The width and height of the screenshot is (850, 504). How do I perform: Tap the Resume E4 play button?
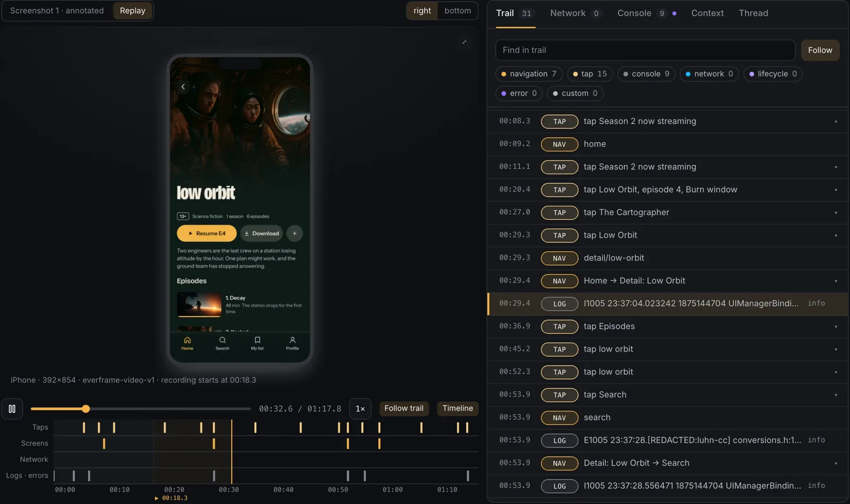pos(207,233)
